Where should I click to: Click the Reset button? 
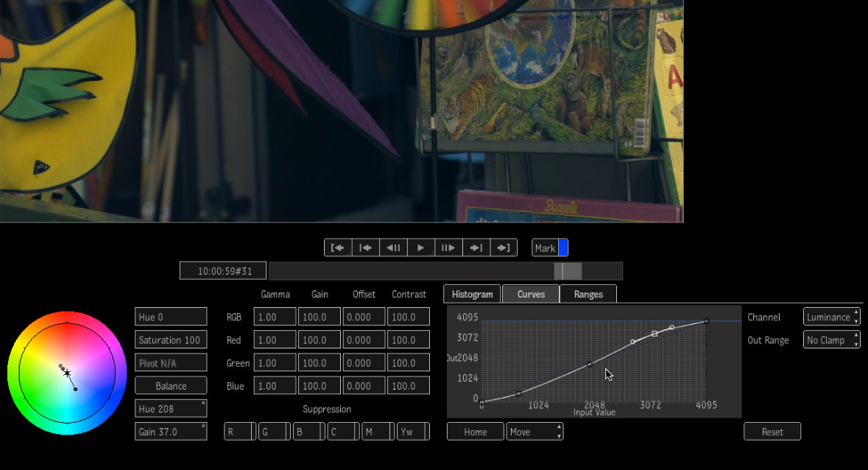pos(772,432)
